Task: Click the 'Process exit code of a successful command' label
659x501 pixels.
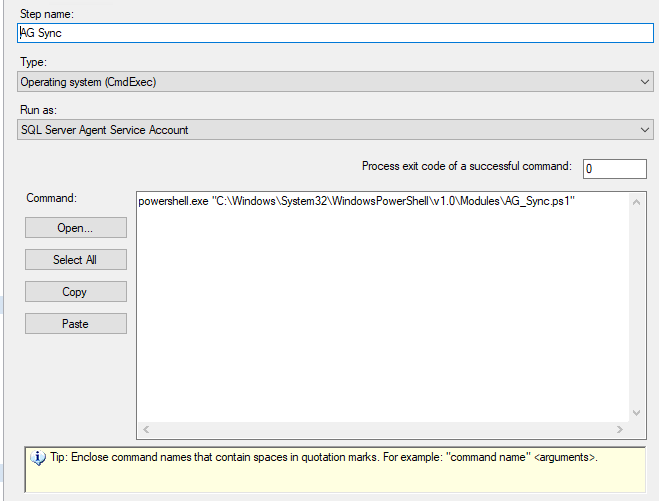Action: pyautogui.click(x=467, y=166)
